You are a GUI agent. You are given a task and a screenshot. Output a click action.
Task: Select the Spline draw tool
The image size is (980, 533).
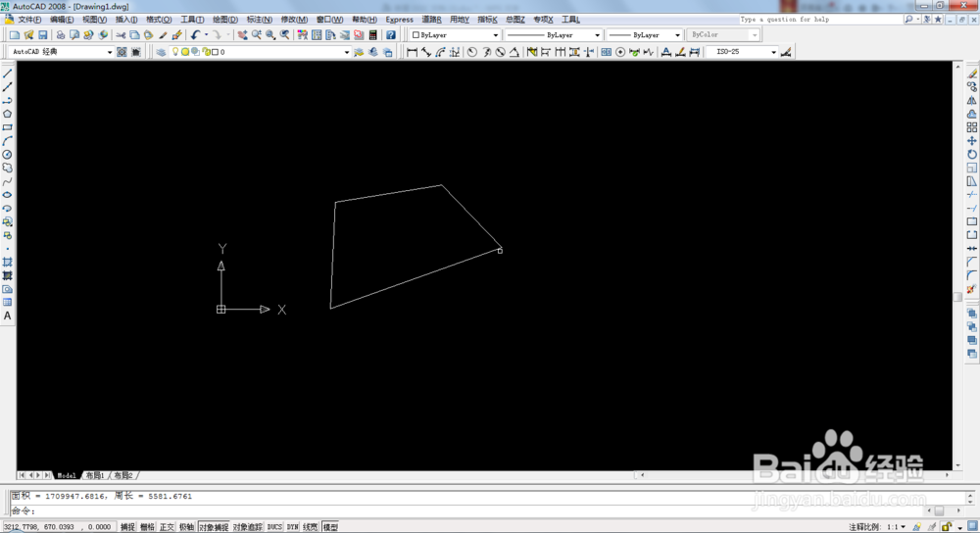click(8, 181)
